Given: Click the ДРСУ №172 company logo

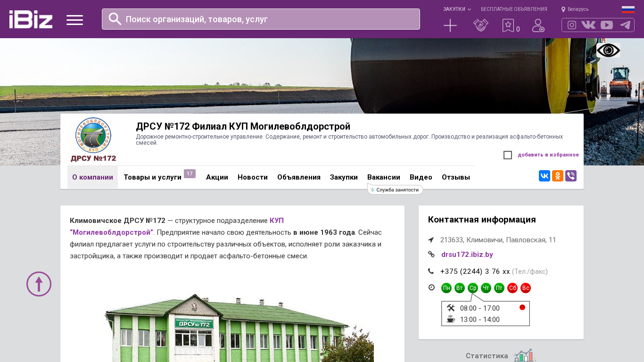Looking at the screenshot, I should (x=93, y=140).
